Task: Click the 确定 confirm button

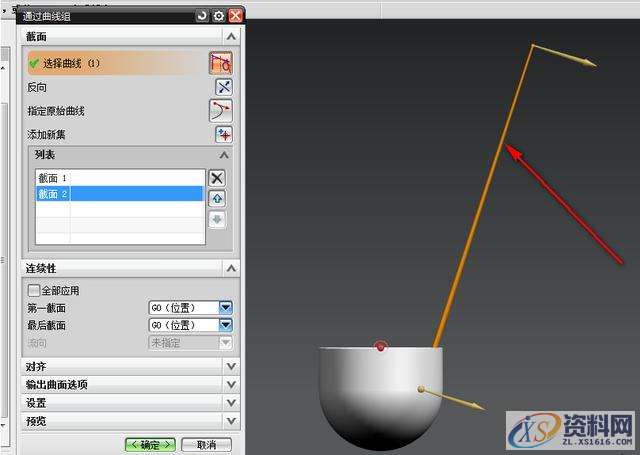Action: (x=150, y=444)
